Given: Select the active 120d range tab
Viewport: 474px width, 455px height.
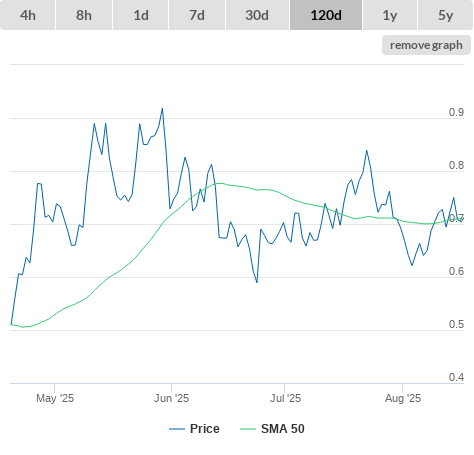Looking at the screenshot, I should coord(326,15).
